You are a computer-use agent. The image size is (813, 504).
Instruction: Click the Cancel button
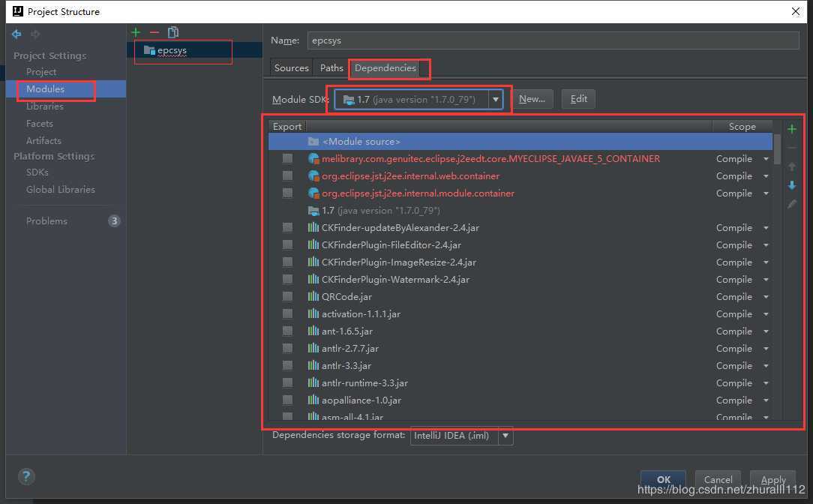click(x=718, y=480)
